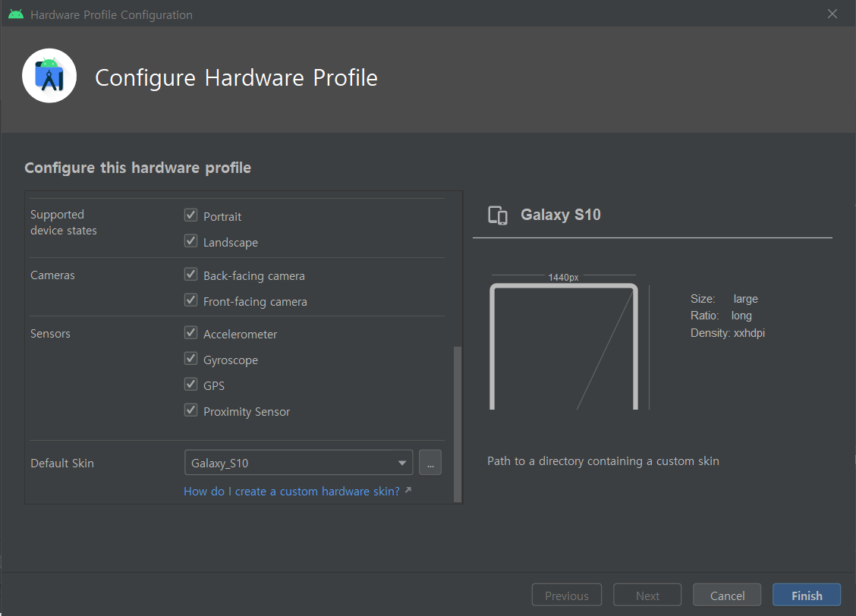856x616 pixels.
Task: Uncheck the Landscape device state checkbox
Action: [190, 240]
